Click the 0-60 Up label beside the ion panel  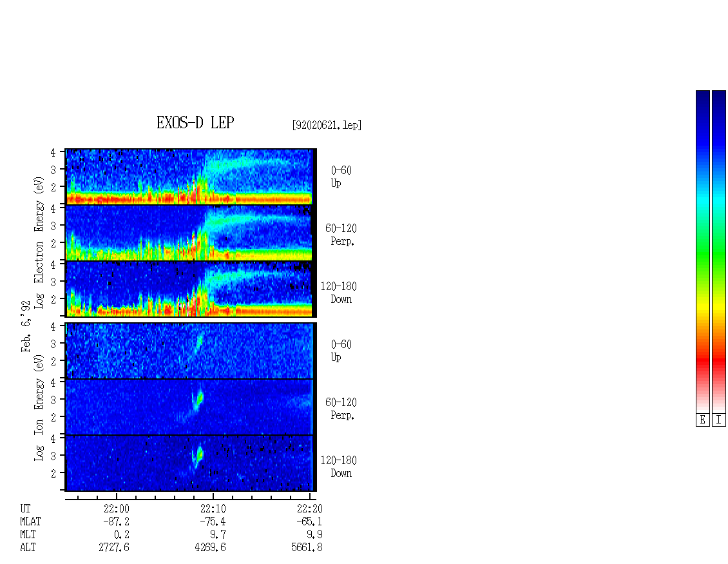pyautogui.click(x=341, y=351)
